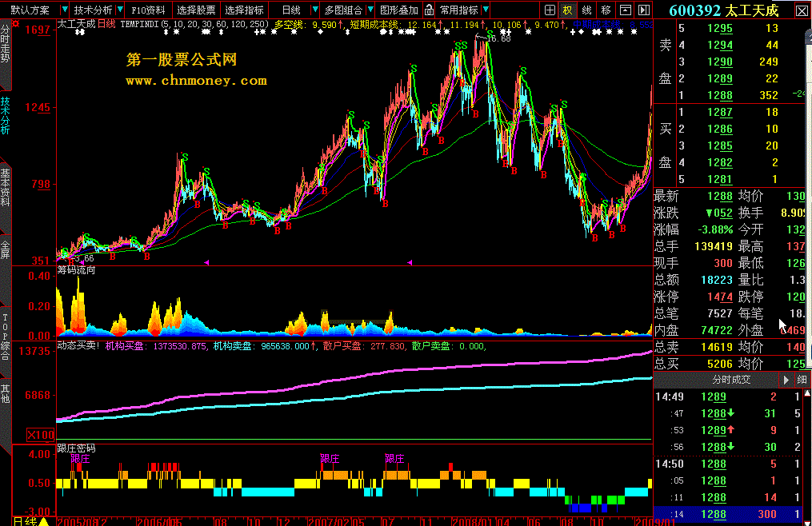Click the 16.68 high price label on chart
Viewport: 812px width, 526px height.
point(499,39)
